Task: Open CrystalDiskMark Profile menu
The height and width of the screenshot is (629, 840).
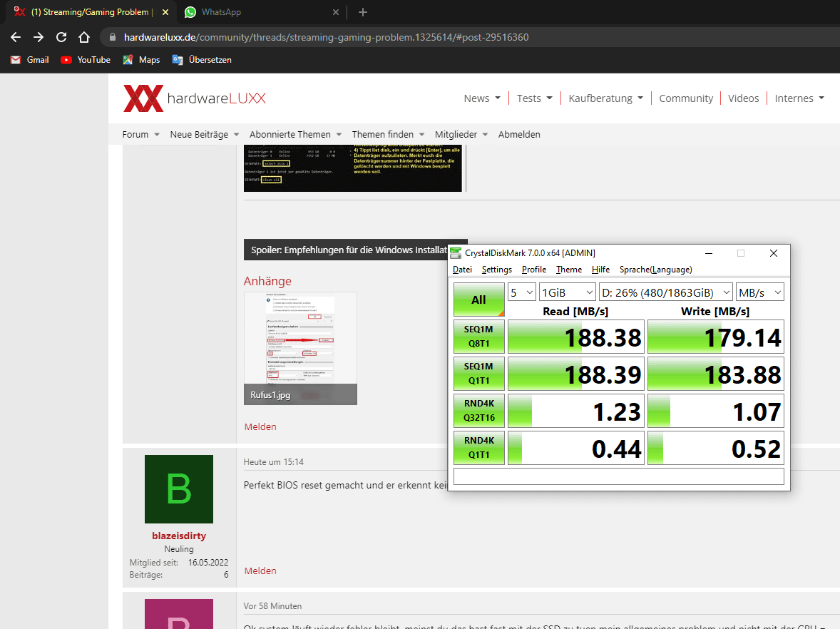Action: point(534,270)
